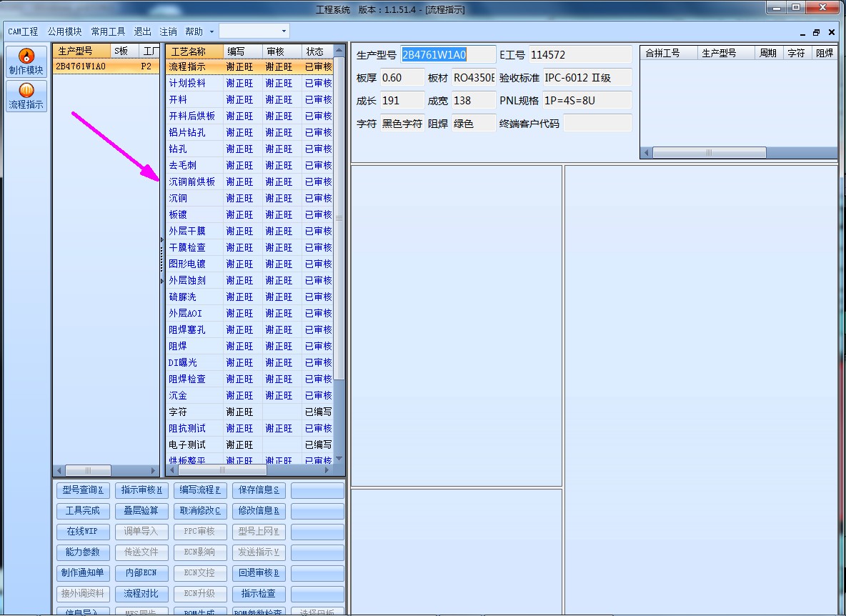Click the 制作通知单 button
The height and width of the screenshot is (616, 846).
[83, 572]
